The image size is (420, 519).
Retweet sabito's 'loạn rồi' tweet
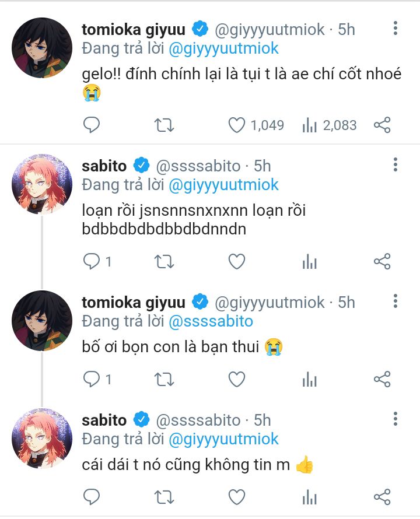tap(164, 262)
